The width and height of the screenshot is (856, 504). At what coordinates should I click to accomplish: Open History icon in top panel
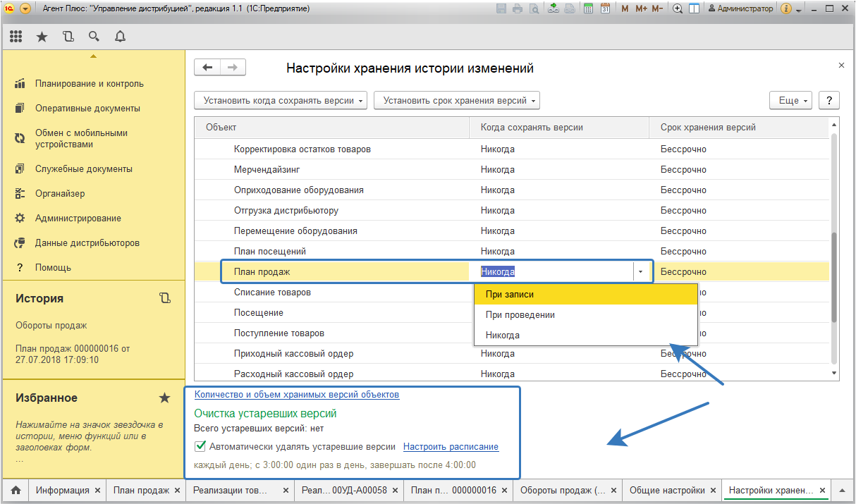(68, 37)
